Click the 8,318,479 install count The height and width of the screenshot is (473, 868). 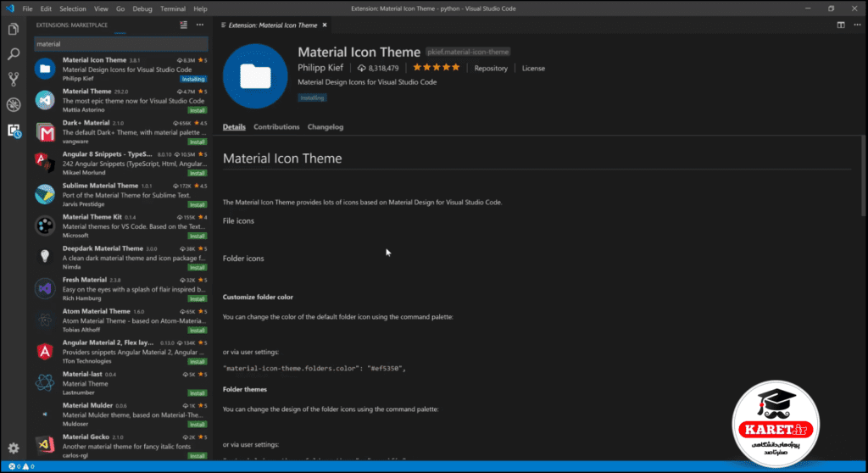pos(378,68)
